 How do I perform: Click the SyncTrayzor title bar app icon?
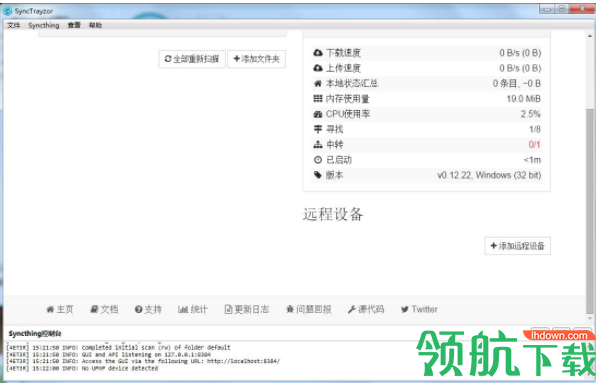click(8, 11)
